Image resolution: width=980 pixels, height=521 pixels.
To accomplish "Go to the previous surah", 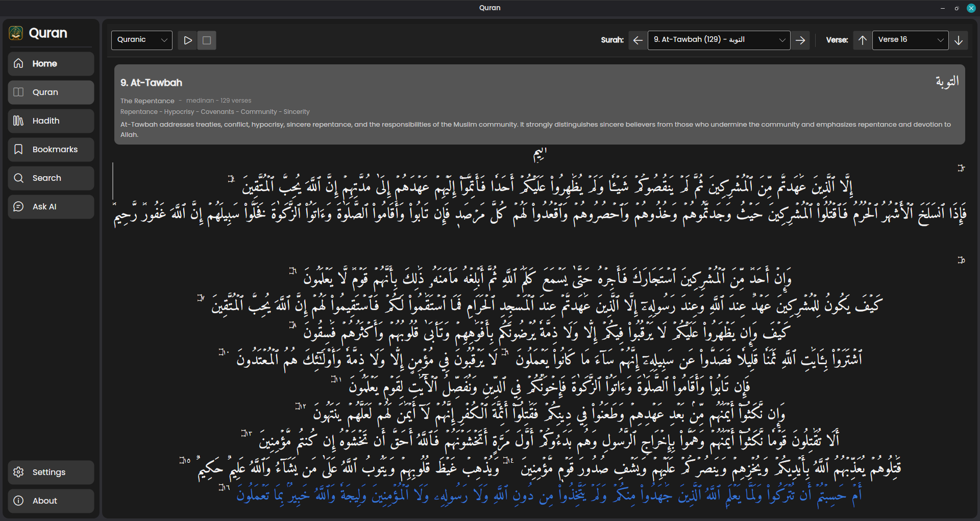I will pos(638,40).
